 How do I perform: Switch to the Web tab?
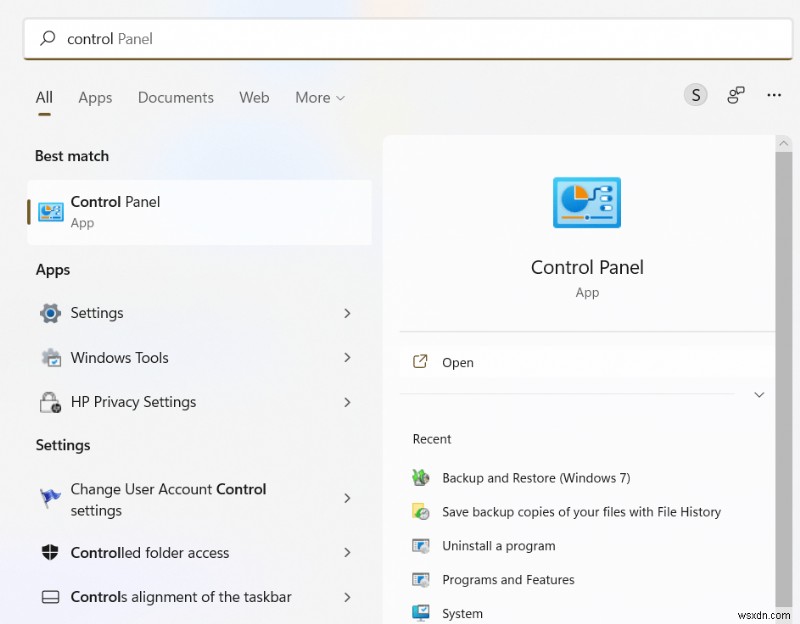click(254, 97)
